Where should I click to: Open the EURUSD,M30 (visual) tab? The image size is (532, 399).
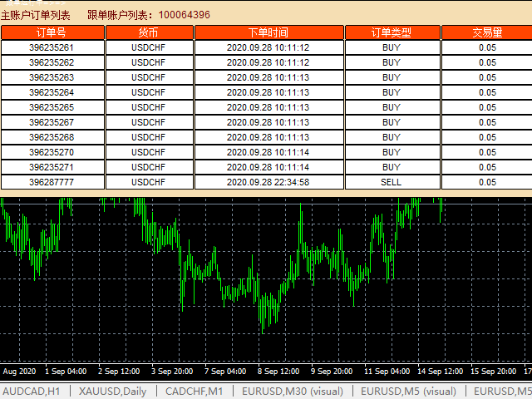[293, 392]
